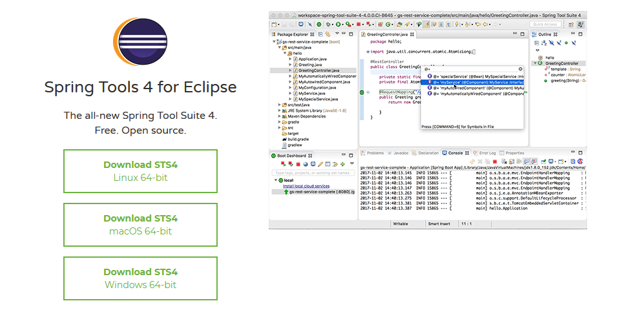Select the template : String outline field
The width and height of the screenshot is (644, 312).
[x=563, y=69]
